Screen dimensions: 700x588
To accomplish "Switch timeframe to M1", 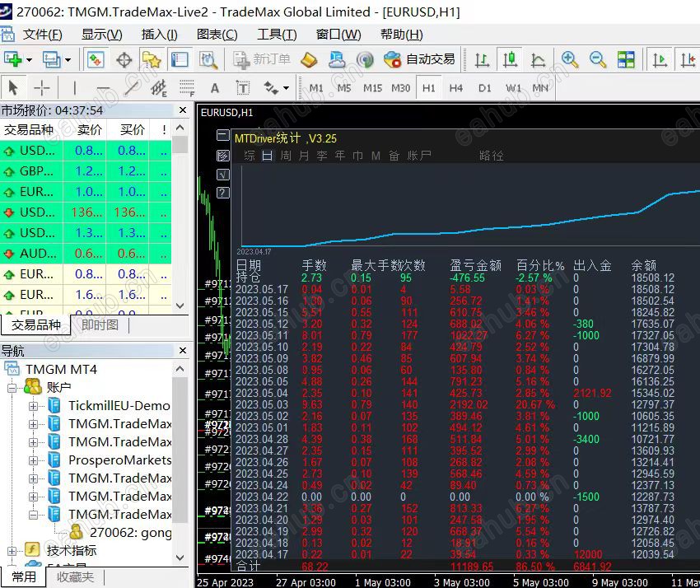I will [x=316, y=88].
